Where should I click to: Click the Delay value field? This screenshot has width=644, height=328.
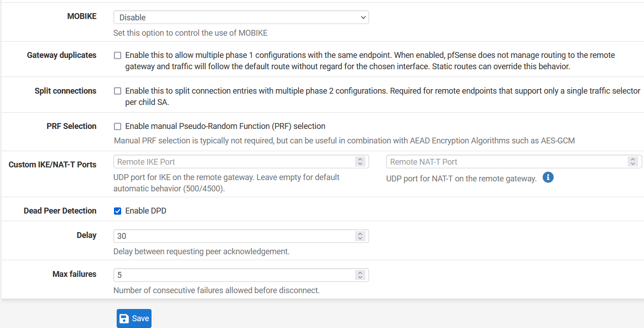coord(241,236)
